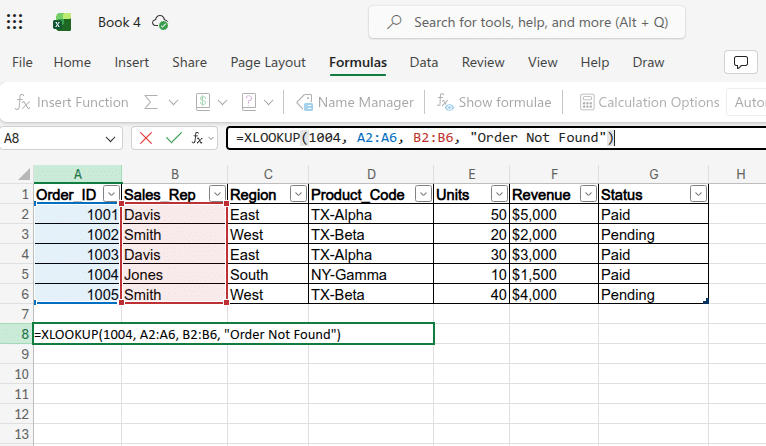This screenshot has height=446, width=766.
Task: Select cell with NY-Gamma
Action: click(371, 275)
